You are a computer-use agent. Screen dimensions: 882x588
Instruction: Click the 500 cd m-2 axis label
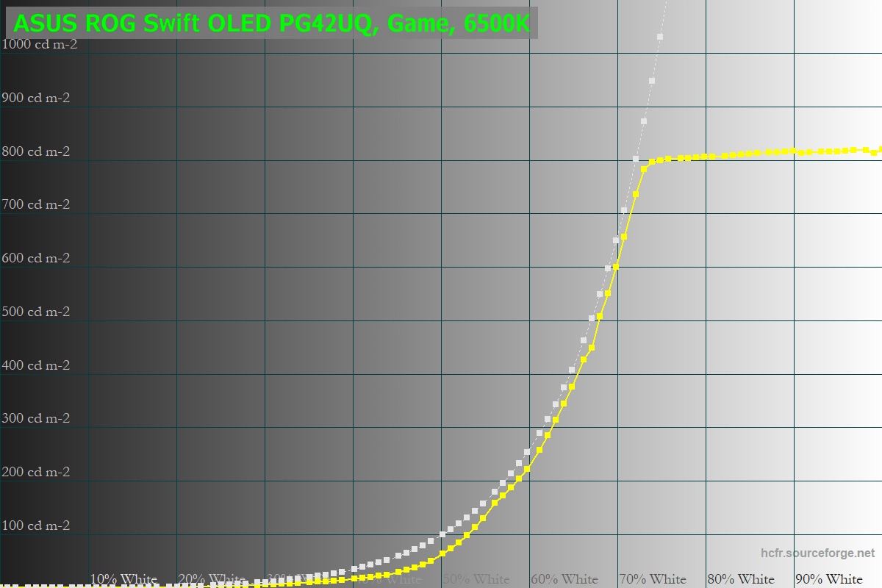36,312
